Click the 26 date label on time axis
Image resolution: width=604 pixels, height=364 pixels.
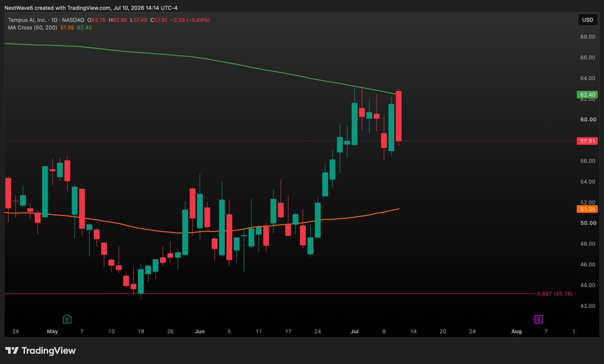170,332
